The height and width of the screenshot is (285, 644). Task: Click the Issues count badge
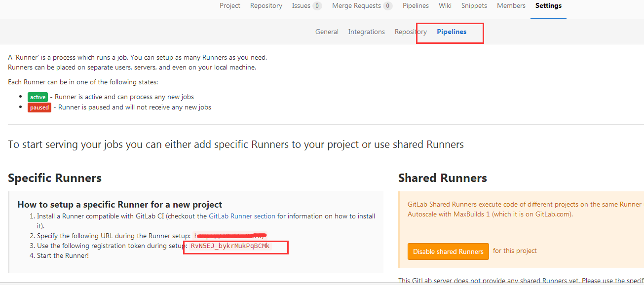pos(317,6)
